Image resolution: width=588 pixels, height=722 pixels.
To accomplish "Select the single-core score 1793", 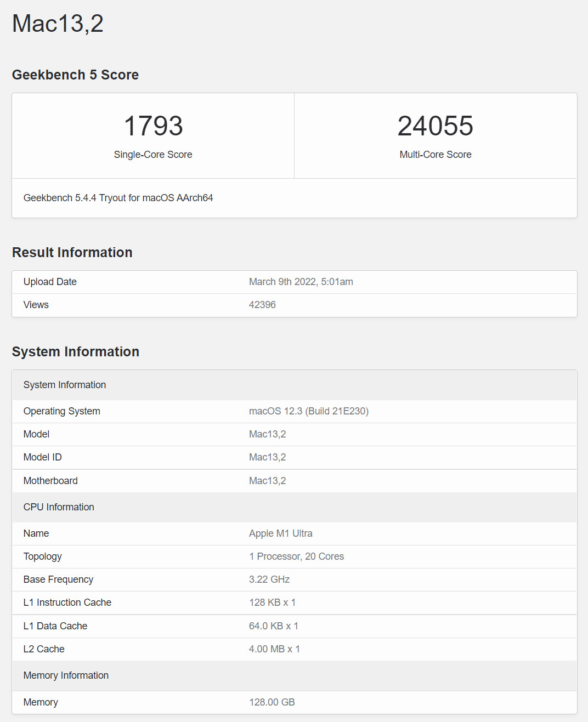I will click(153, 126).
